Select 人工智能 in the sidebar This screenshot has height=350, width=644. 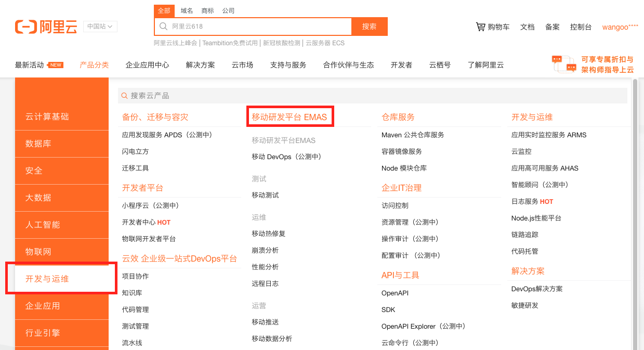(62, 225)
